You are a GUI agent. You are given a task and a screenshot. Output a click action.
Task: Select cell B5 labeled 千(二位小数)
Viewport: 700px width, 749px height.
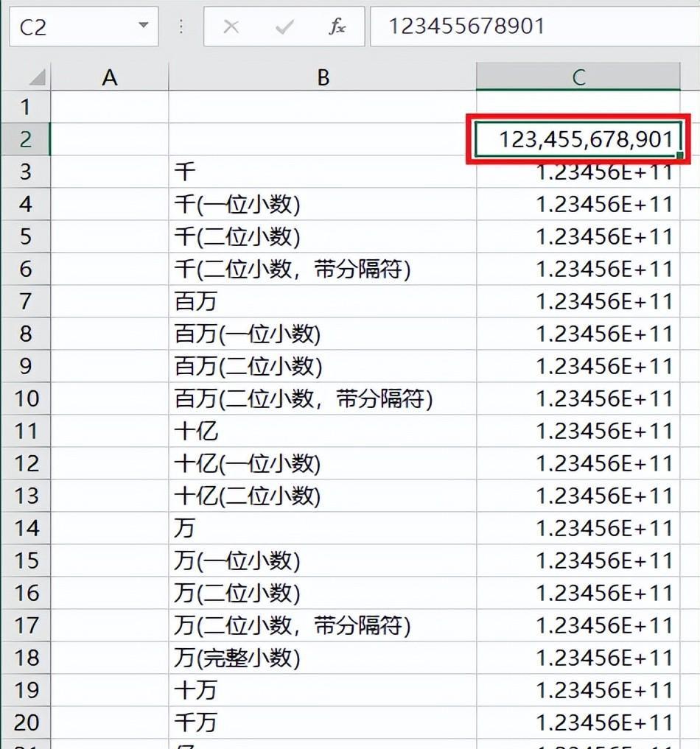[x=323, y=236]
